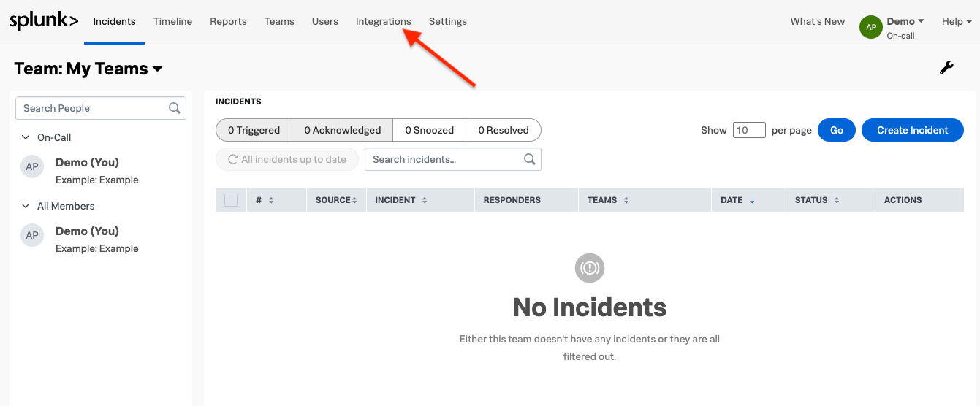
Task: Click the Splunk logo
Action: click(x=43, y=21)
